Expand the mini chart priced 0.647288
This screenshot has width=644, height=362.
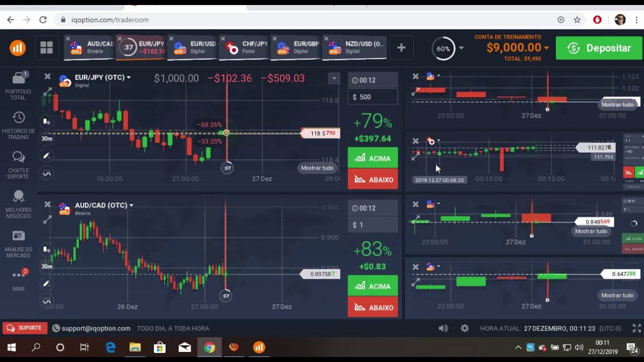[x=416, y=284]
